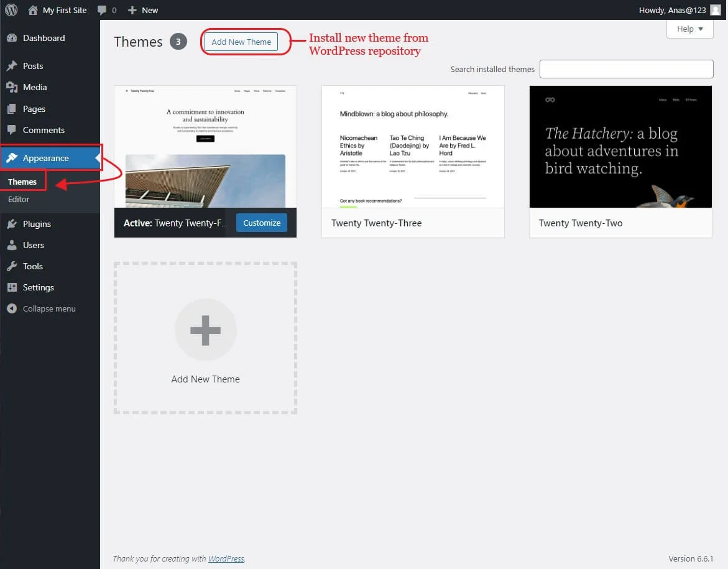
Task: Click Howdy, Anas@123 account link
Action: (x=672, y=10)
